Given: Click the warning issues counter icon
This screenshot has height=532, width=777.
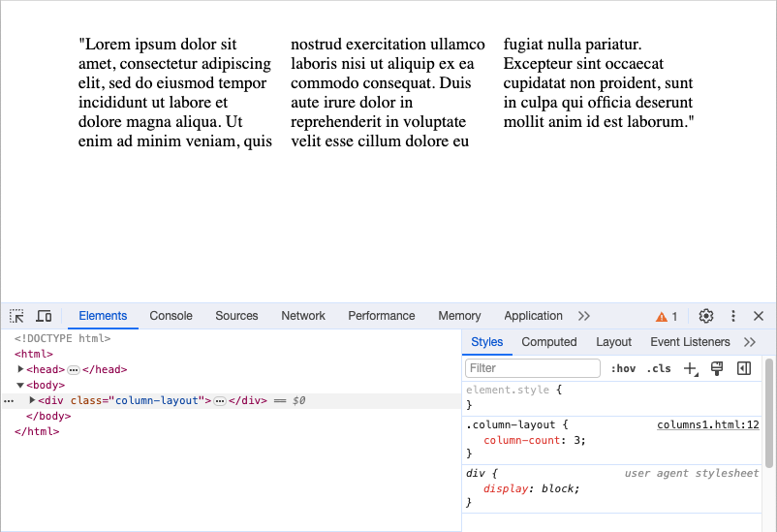Looking at the screenshot, I should 667,316.
